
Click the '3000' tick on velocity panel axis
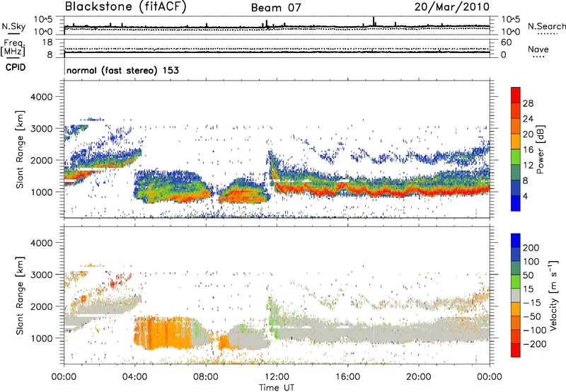(41, 275)
